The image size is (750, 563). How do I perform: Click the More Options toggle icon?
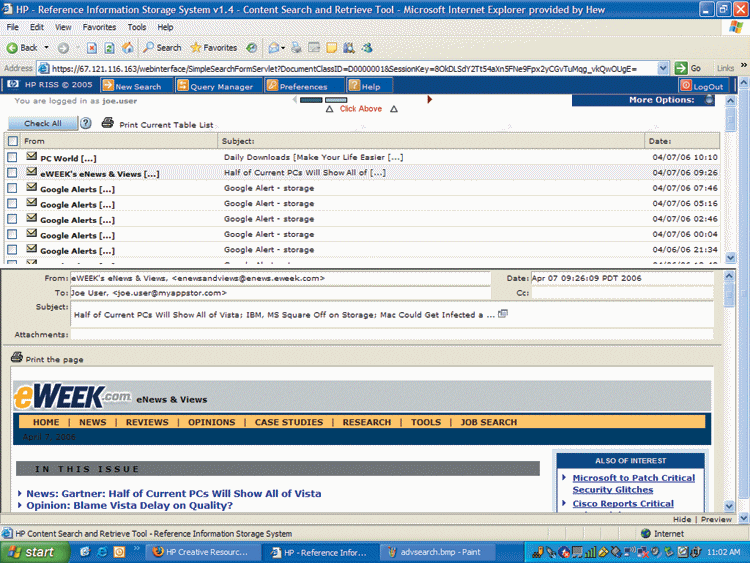[709, 100]
